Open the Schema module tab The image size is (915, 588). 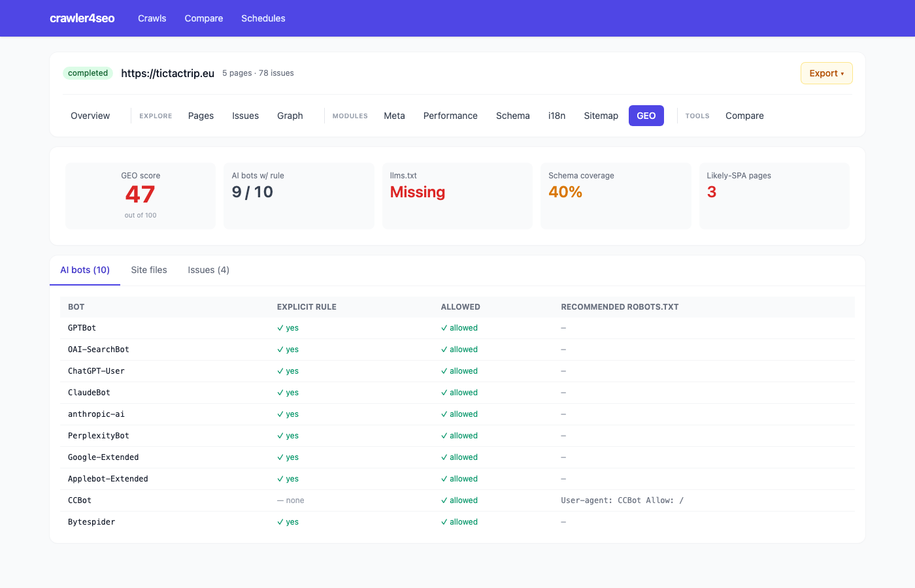(x=513, y=116)
